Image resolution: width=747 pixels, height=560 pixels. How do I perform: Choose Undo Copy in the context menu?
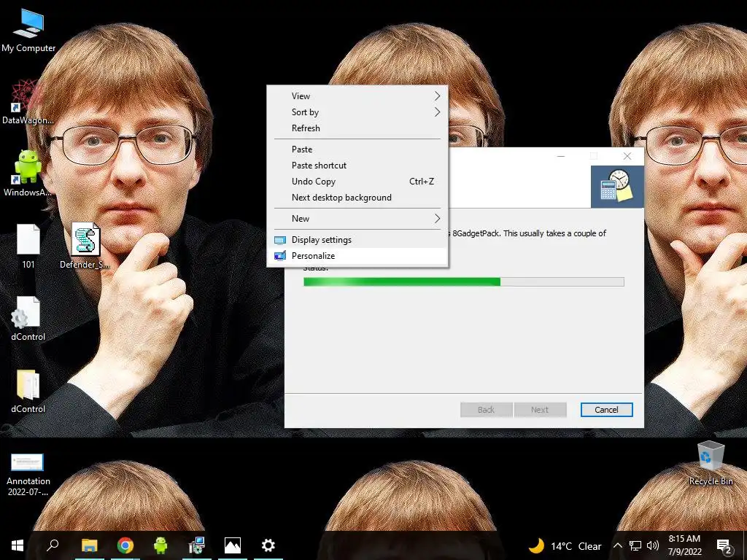point(357,182)
